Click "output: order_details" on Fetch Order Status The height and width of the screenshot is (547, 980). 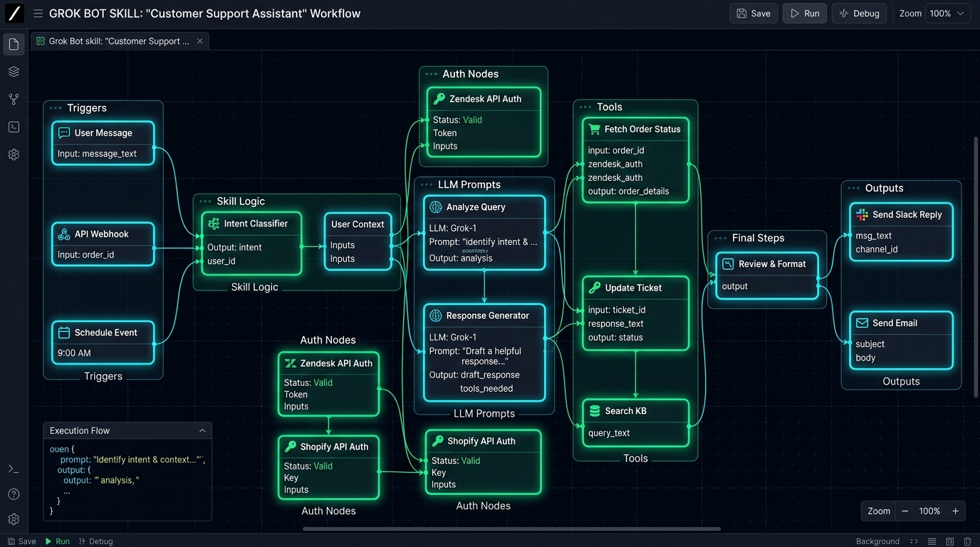(628, 192)
